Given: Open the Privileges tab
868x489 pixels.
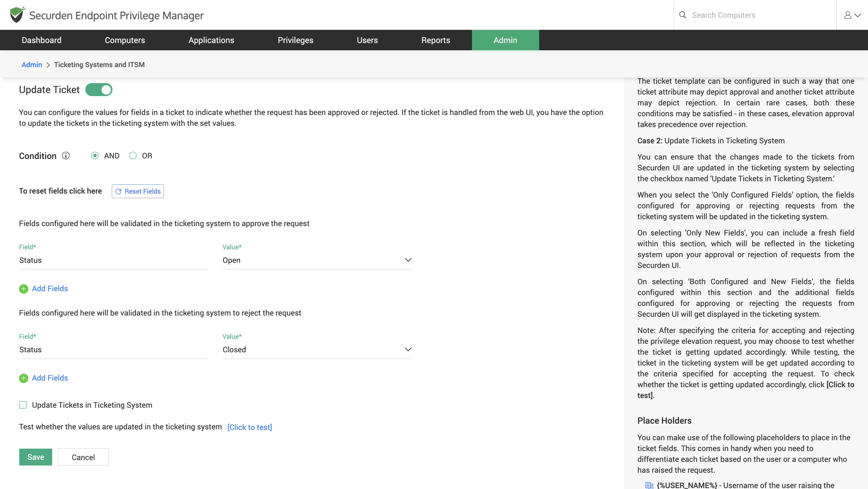Looking at the screenshot, I should click(295, 40).
